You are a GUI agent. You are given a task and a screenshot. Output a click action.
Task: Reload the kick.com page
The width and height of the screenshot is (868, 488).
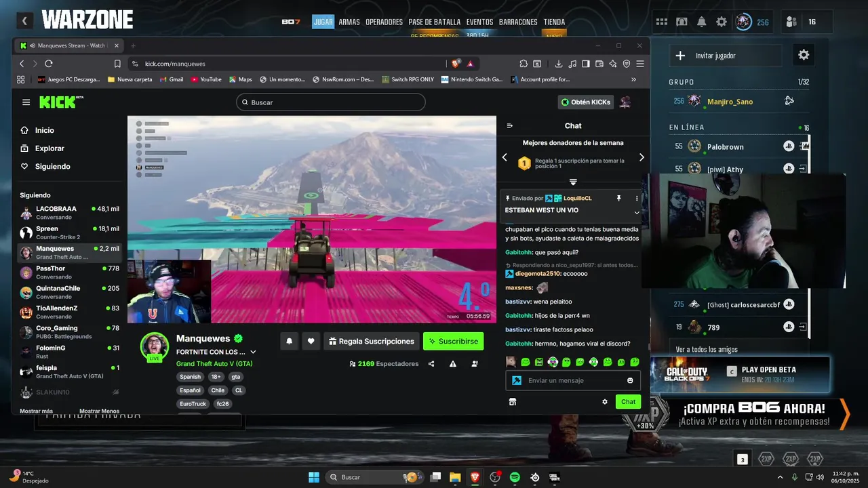[49, 64]
